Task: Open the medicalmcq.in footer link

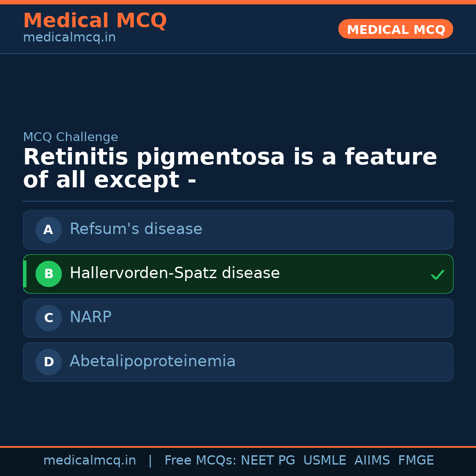Action: [x=89, y=461]
